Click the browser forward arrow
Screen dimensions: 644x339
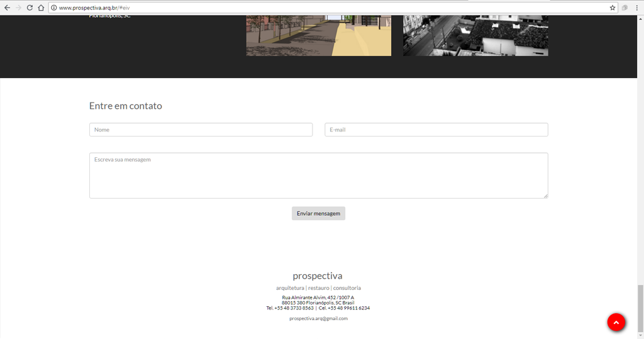[x=18, y=8]
